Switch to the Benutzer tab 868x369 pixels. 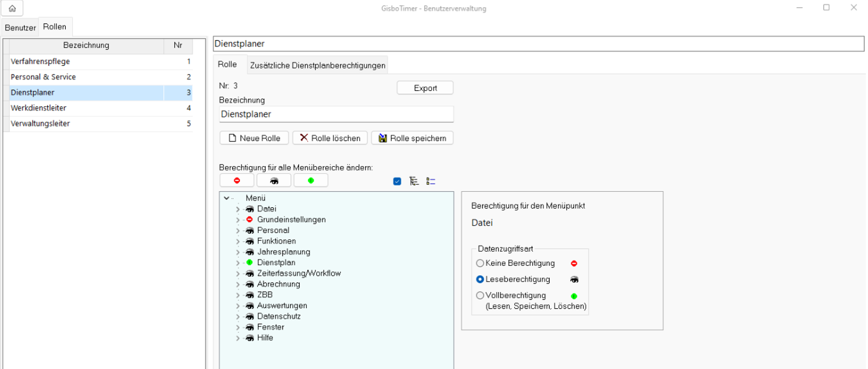pos(20,27)
